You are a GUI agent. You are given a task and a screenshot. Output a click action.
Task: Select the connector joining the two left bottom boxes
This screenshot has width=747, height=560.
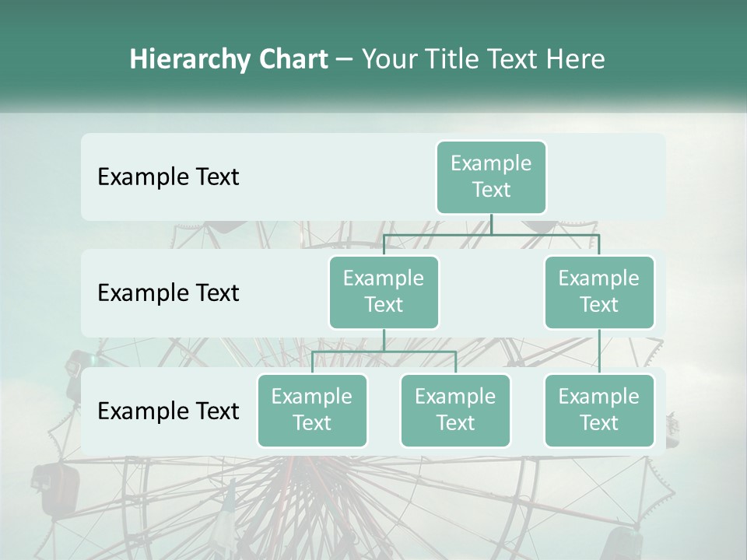[384, 352]
